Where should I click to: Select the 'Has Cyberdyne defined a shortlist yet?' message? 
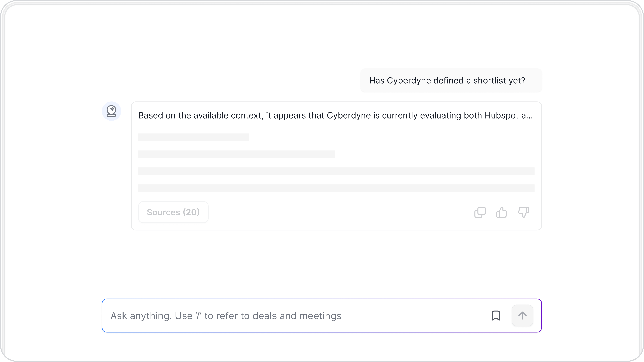coord(451,80)
